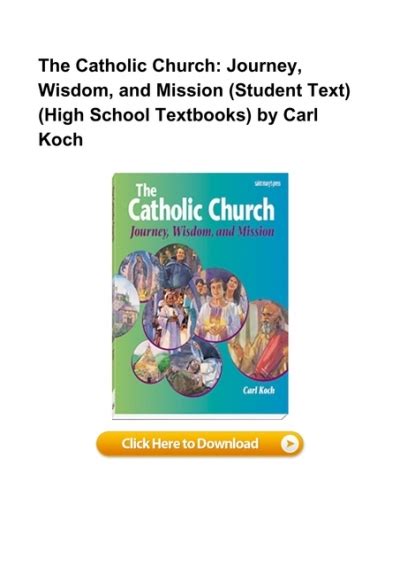400x567 pixels.
Task: Open the book cover thumbnail image
Action: click(200, 296)
